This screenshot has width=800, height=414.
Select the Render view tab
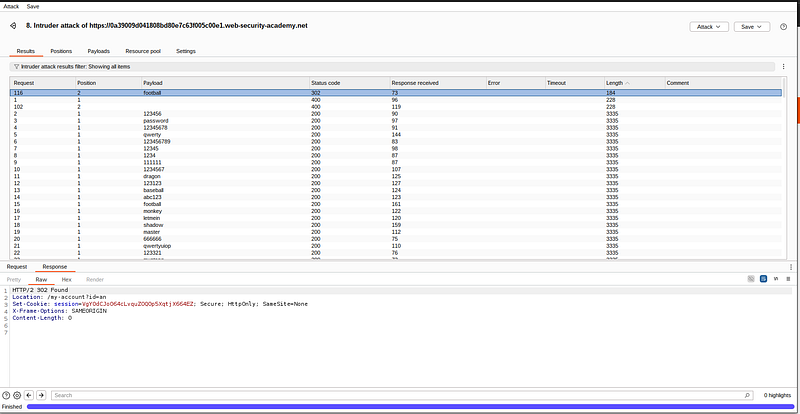click(x=95, y=279)
